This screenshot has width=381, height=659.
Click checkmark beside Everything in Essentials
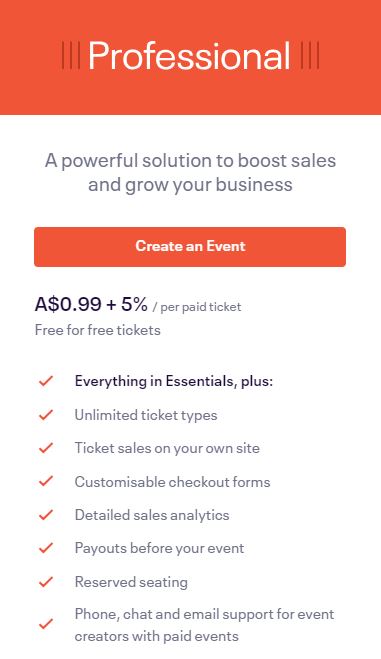click(46, 381)
